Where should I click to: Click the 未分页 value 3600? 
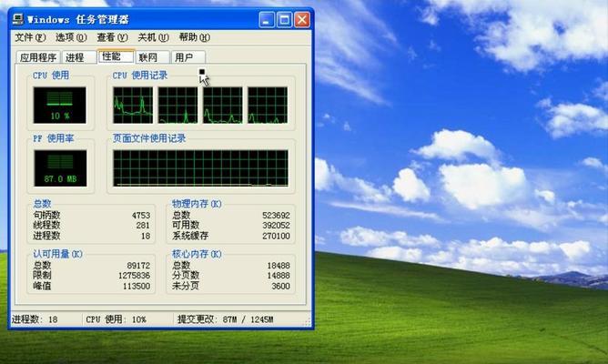[x=280, y=286]
